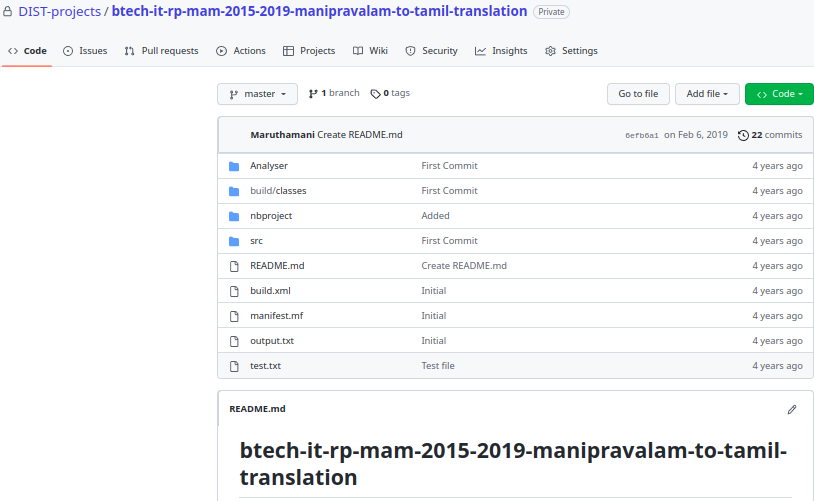Viewport: 814px width, 501px height.
Task: Open commit hash 6efb6a1
Action: click(642, 135)
